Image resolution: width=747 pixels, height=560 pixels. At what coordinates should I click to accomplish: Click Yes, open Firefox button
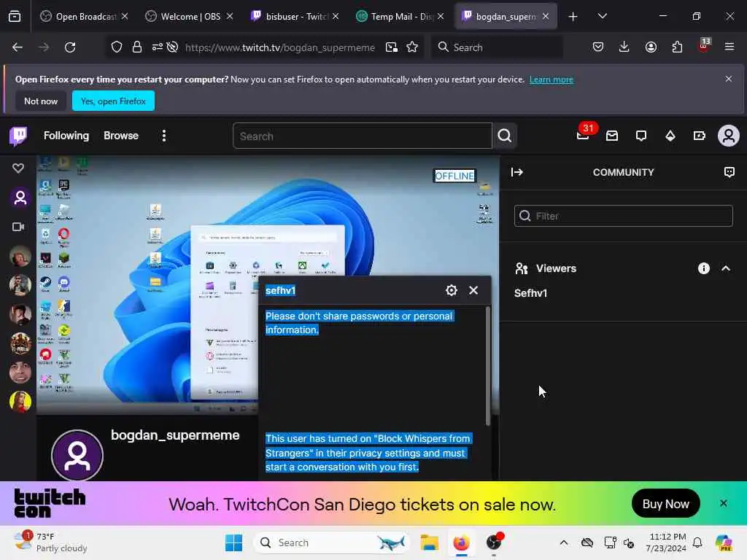[x=113, y=101]
